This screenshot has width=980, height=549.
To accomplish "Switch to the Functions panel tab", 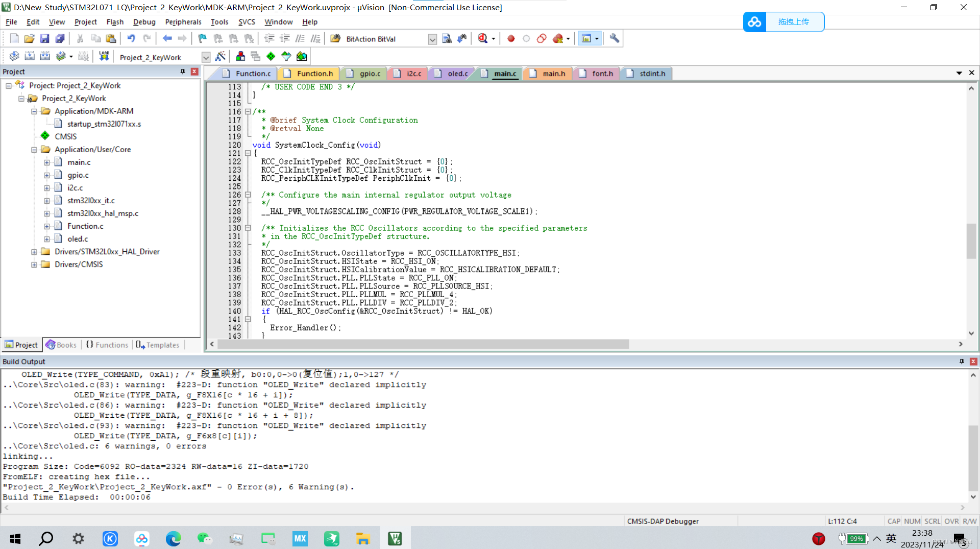I will click(x=107, y=345).
